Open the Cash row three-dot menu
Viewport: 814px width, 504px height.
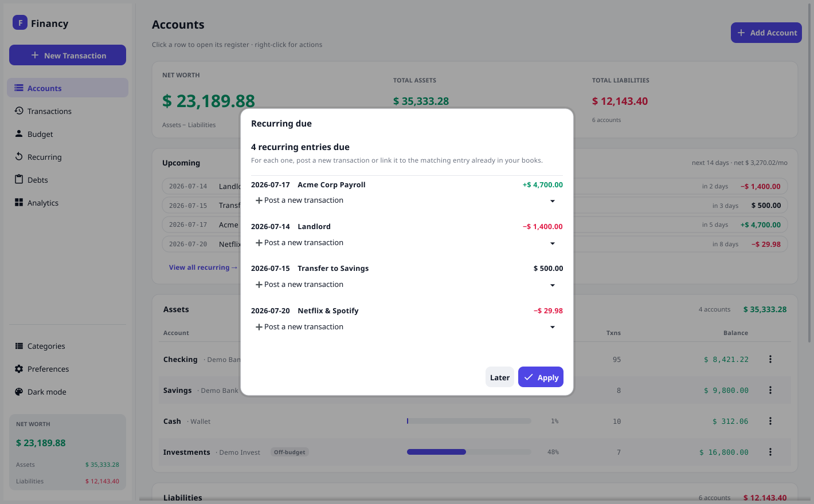pyautogui.click(x=770, y=421)
